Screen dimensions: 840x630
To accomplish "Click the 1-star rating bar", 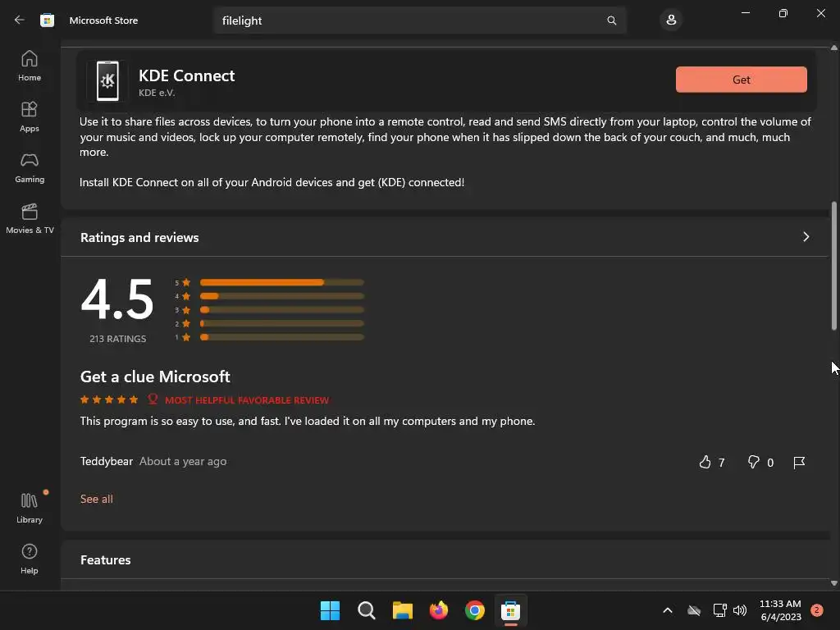I will coord(282,337).
